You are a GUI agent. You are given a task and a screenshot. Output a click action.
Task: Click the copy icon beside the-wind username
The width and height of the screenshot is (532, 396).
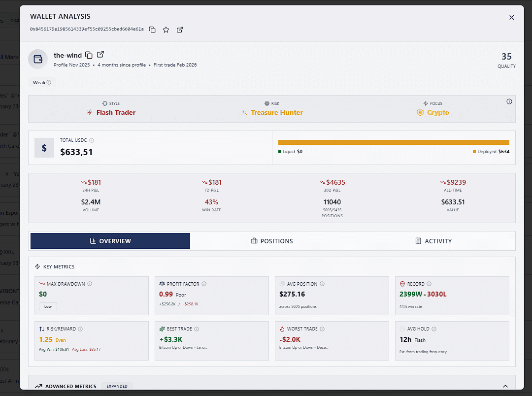pyautogui.click(x=89, y=55)
